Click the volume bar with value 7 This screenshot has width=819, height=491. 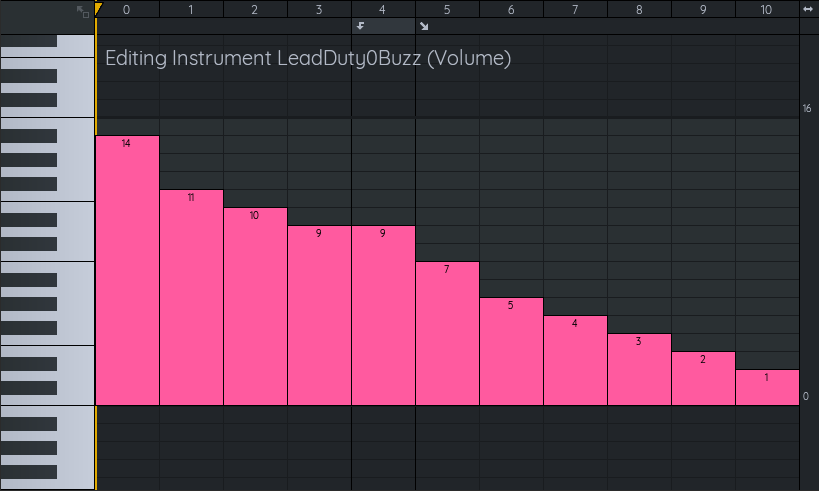[x=447, y=333]
